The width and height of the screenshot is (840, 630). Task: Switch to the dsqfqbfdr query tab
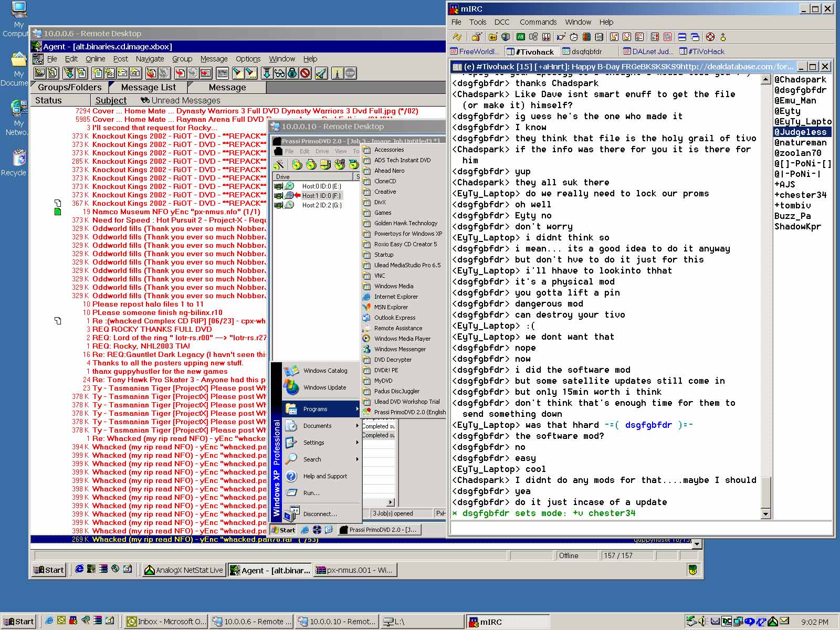[x=582, y=51]
